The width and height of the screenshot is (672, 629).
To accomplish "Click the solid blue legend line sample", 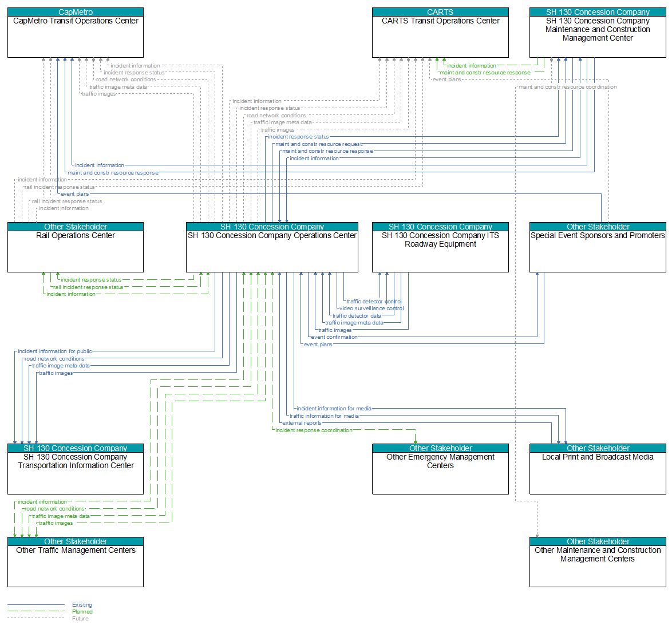I will [36, 605].
